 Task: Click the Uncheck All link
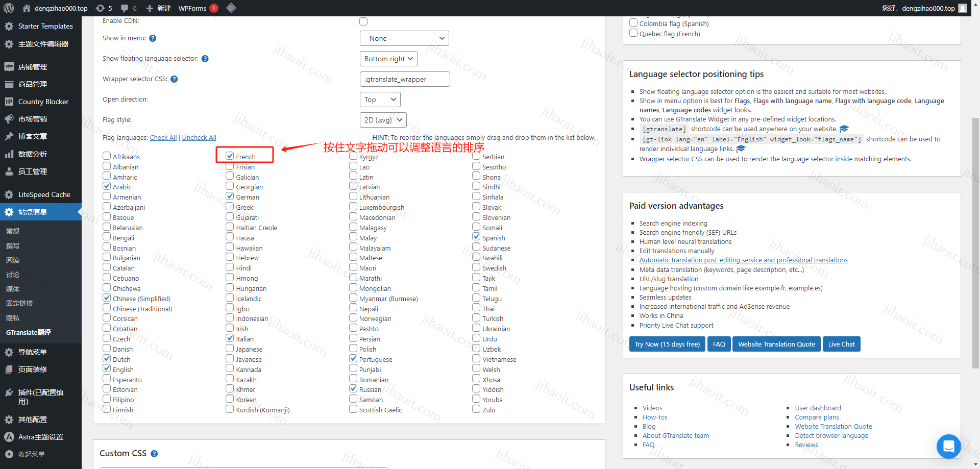(x=199, y=138)
